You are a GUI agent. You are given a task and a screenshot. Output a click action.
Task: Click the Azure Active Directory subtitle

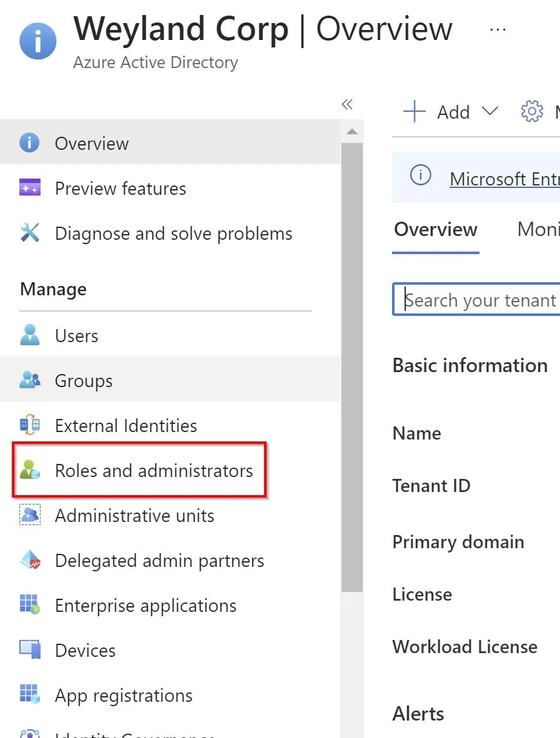pyautogui.click(x=155, y=62)
